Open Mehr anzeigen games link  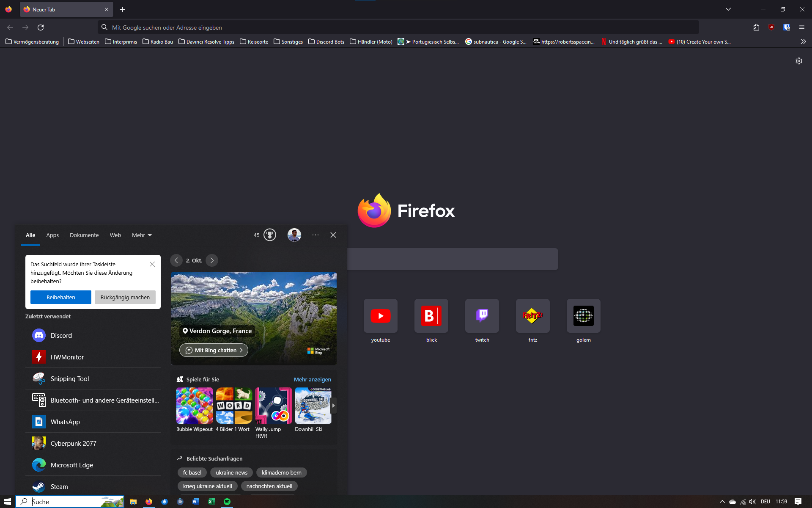click(312, 379)
